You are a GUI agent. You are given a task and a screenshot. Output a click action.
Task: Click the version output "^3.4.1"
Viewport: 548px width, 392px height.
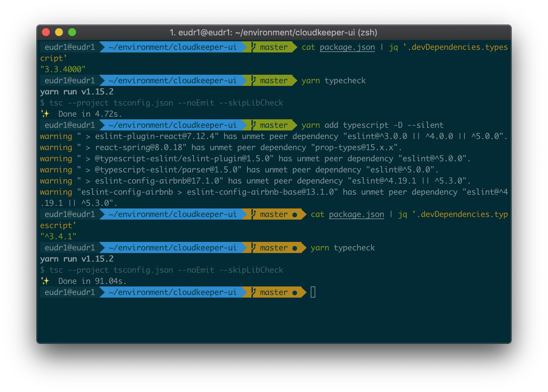click(x=58, y=237)
